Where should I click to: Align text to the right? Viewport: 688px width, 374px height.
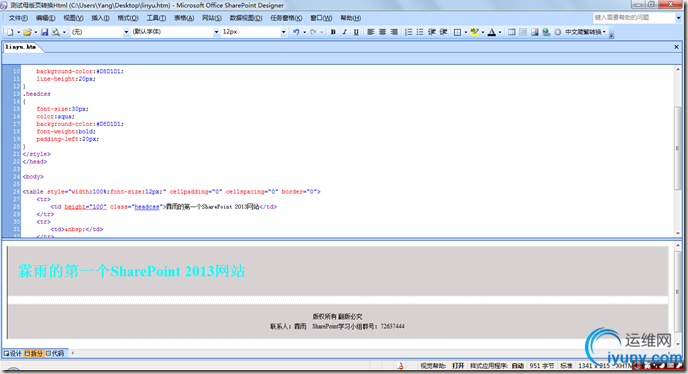pyautogui.click(x=394, y=32)
